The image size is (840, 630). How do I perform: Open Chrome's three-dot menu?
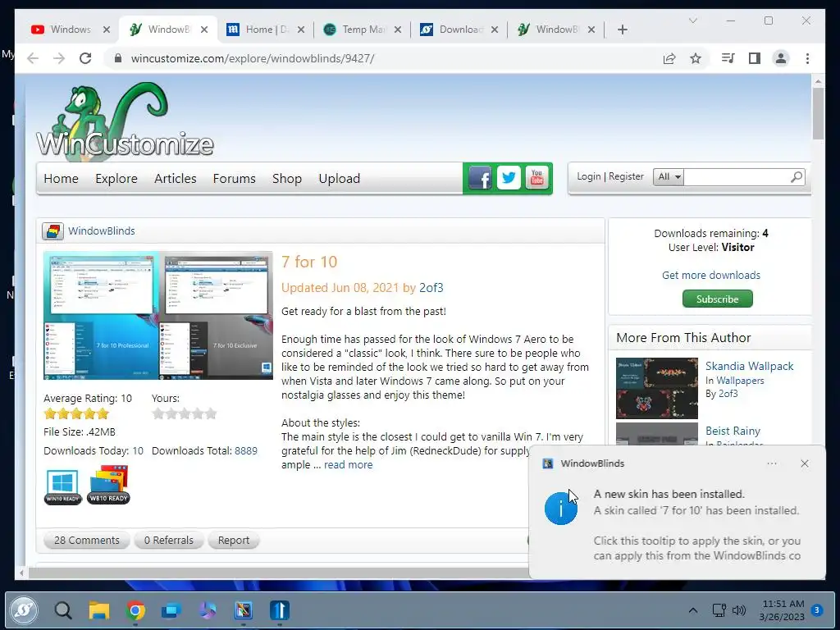tap(807, 58)
